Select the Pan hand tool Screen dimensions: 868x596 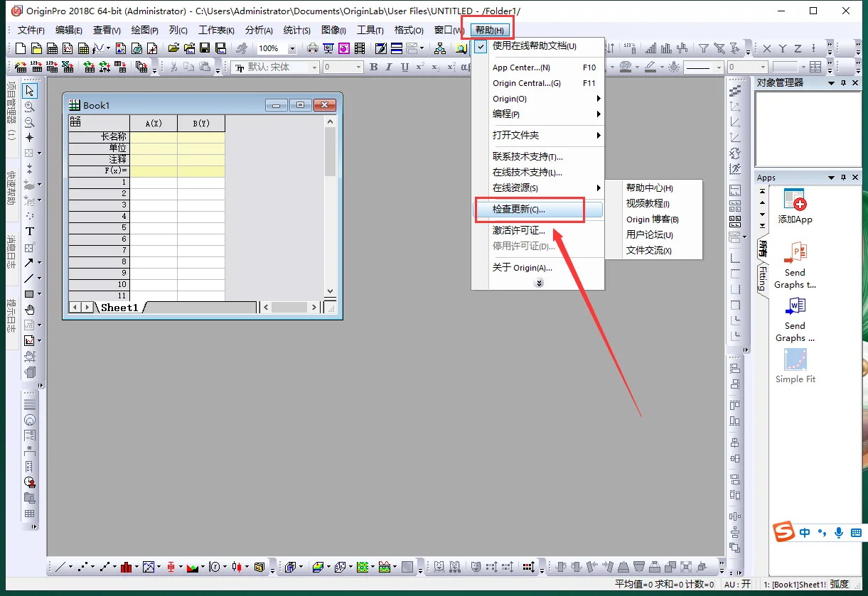pos(30,310)
